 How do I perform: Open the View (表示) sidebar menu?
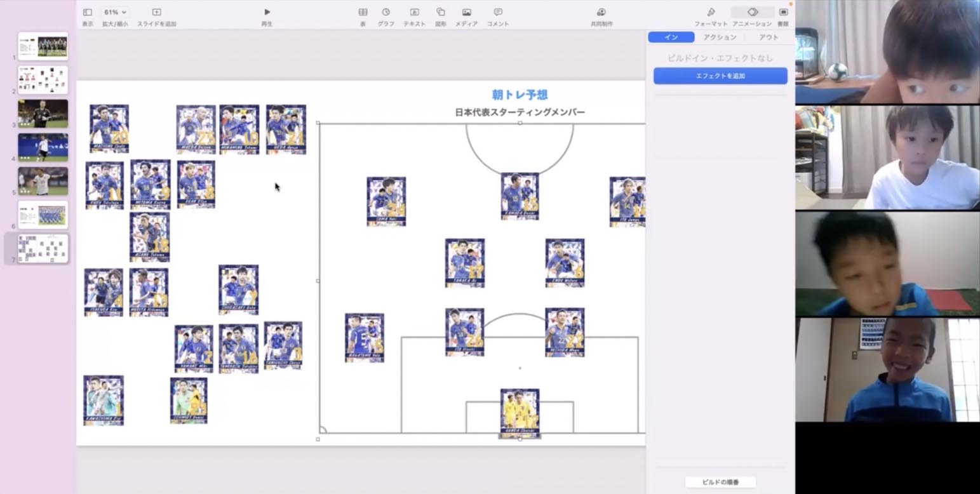tap(88, 12)
